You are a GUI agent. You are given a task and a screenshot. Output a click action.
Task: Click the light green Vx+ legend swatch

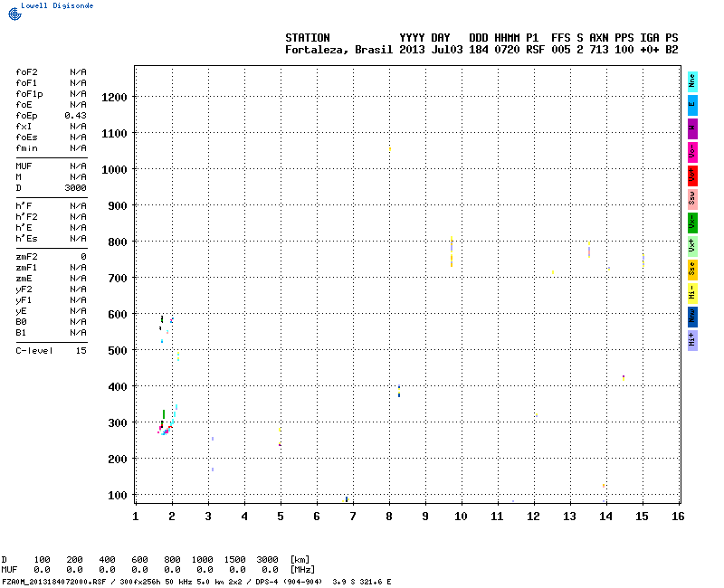692,246
